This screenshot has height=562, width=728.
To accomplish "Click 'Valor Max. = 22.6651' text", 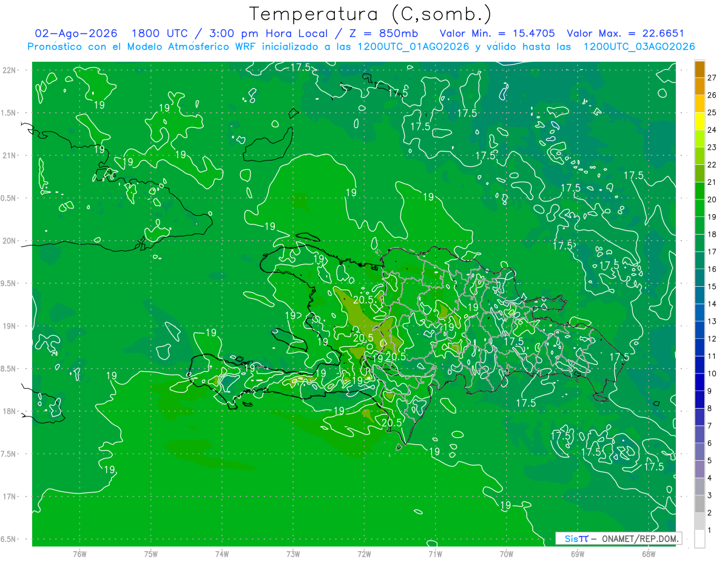I will 625,33.
